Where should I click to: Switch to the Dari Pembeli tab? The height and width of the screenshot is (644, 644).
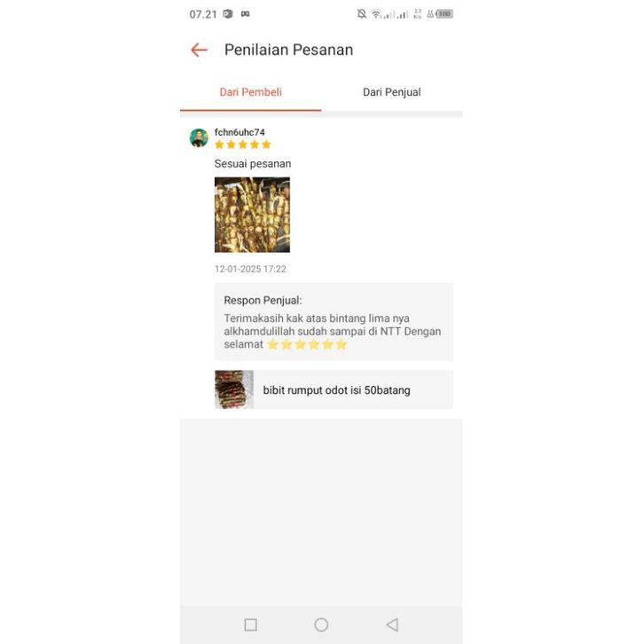click(250, 92)
